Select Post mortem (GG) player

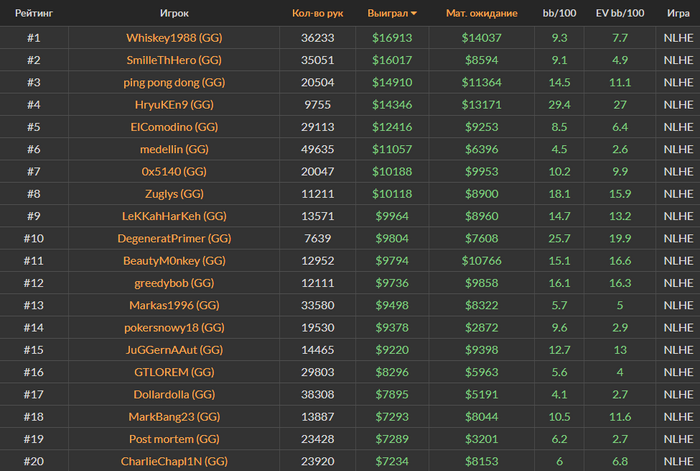click(174, 440)
